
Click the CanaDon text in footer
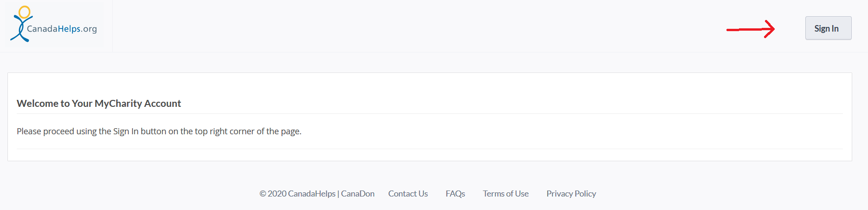[358, 194]
